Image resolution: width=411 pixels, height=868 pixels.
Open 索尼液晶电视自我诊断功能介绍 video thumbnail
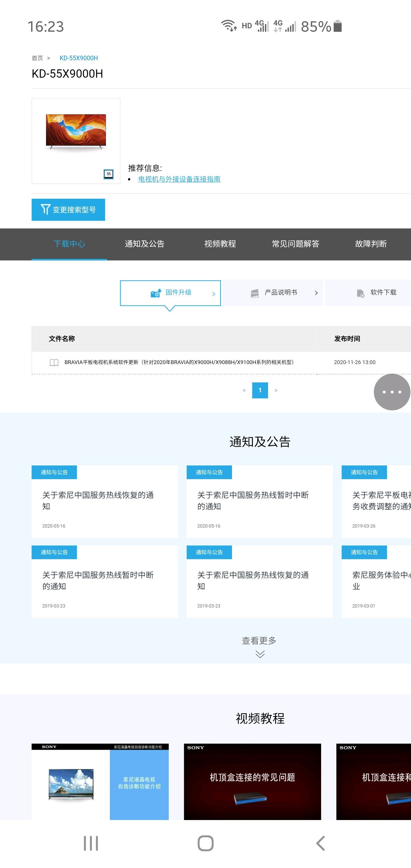(100, 782)
